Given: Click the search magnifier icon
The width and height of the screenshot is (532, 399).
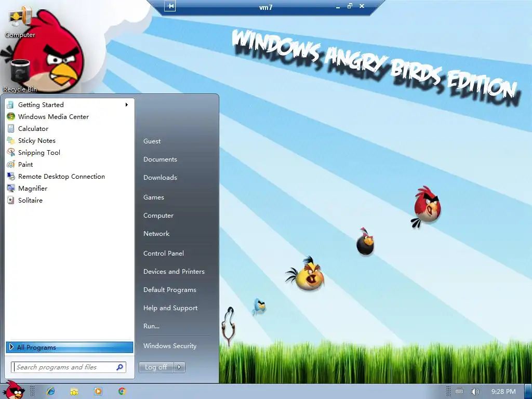Looking at the screenshot, I should coord(119,367).
